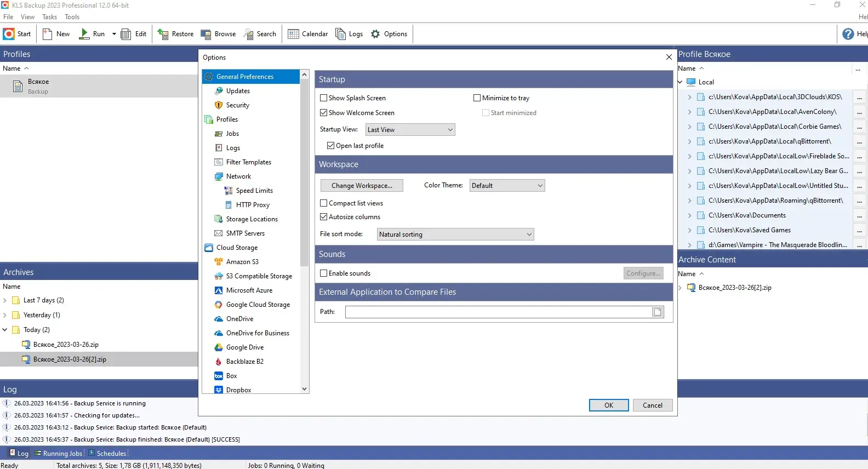Select Backblaze B2 entry
The image size is (868, 469).
[x=244, y=362]
